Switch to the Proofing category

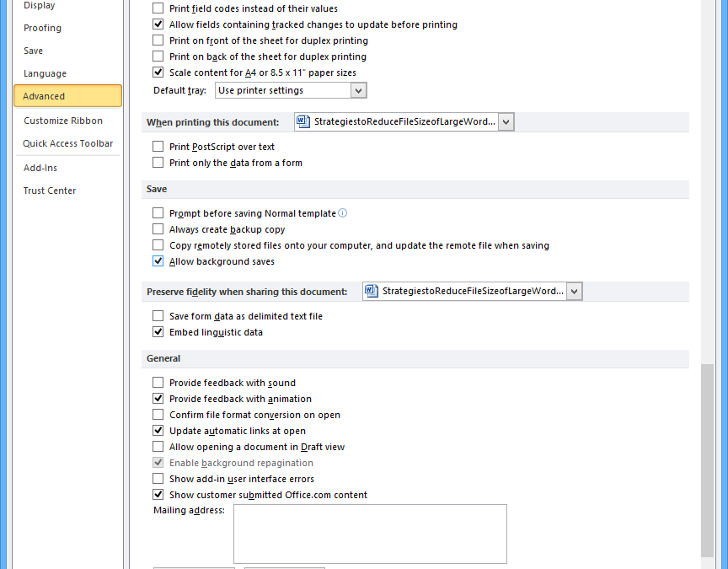(42, 28)
